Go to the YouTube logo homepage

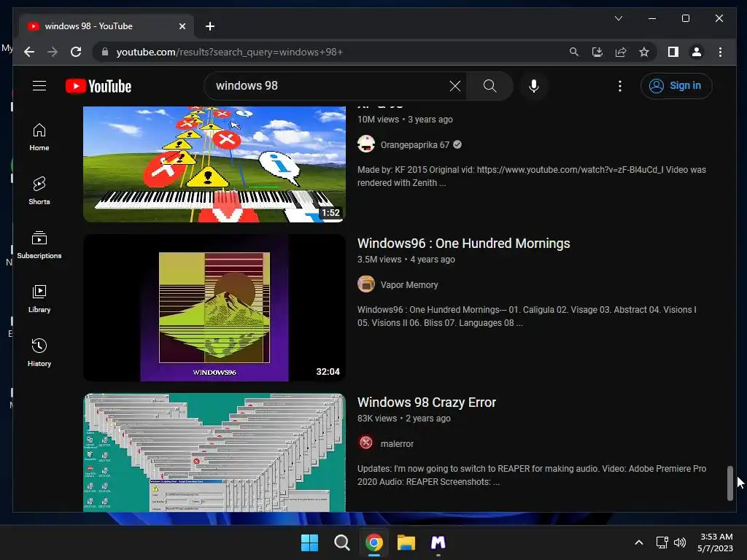click(98, 86)
